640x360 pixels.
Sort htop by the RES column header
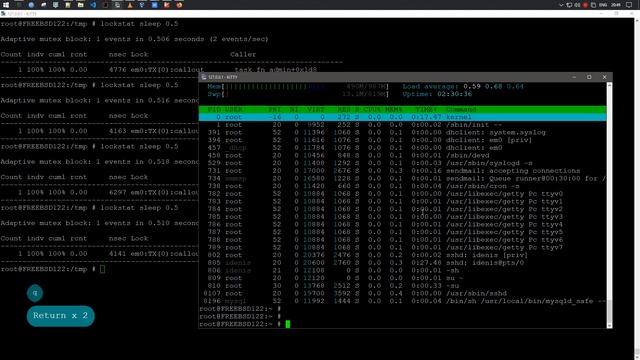coord(344,109)
